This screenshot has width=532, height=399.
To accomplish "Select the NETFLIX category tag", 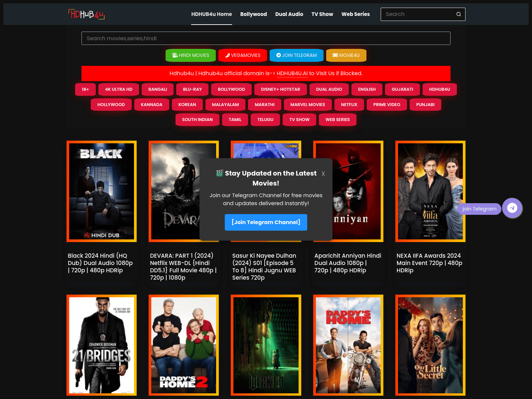I will [349, 105].
